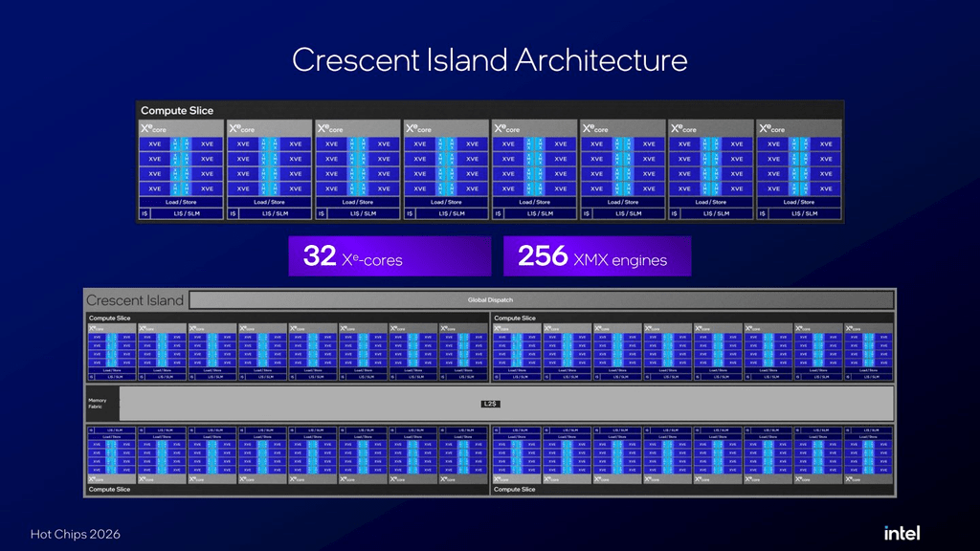Viewport: 980px width, 551px height.
Task: Click the Intel logo
Action: coord(902,533)
